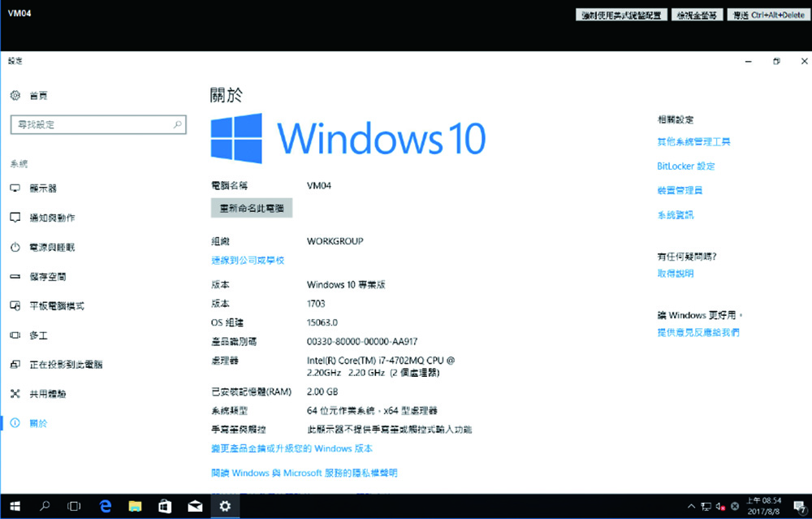Open BitLocker 設定 link
Viewport: 812px width, 519px height.
(685, 166)
